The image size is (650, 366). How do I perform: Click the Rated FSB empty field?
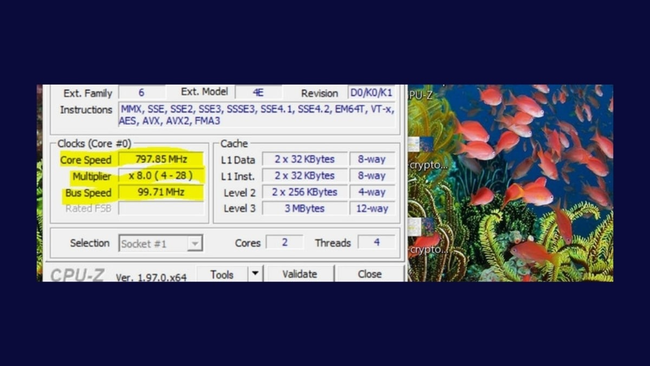pos(161,208)
